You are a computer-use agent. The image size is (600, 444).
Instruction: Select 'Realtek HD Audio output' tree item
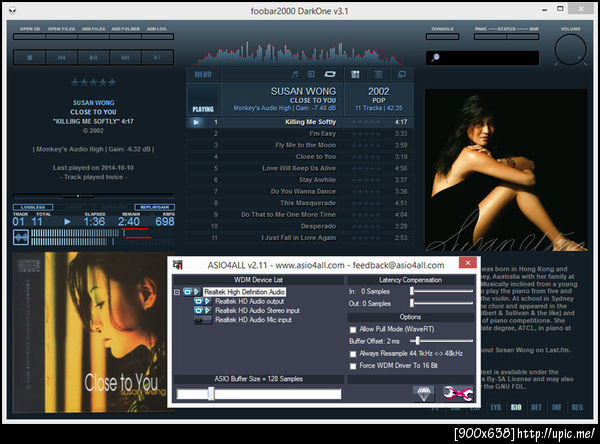pyautogui.click(x=249, y=301)
